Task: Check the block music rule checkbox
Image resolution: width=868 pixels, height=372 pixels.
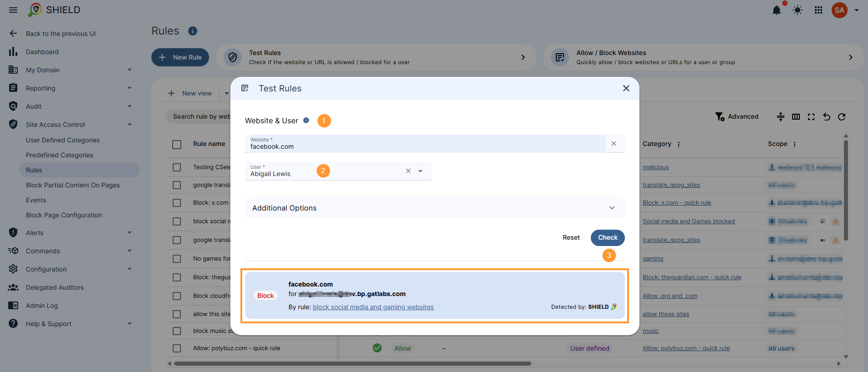Action: click(x=177, y=331)
